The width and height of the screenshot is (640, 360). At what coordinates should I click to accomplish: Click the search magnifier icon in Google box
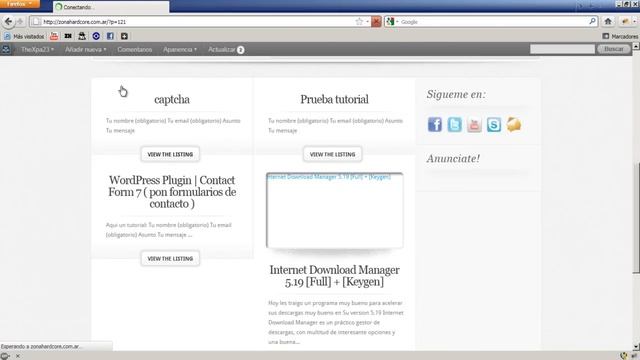(592, 21)
